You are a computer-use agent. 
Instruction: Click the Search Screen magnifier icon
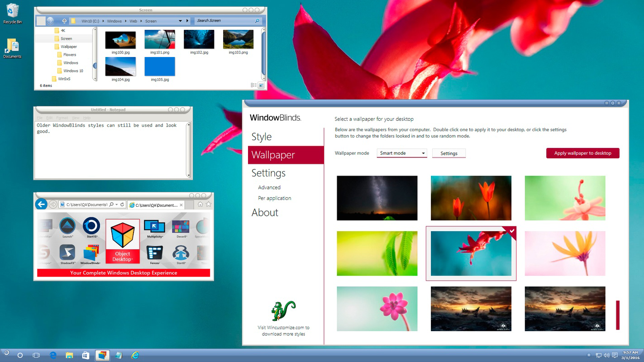258,21
